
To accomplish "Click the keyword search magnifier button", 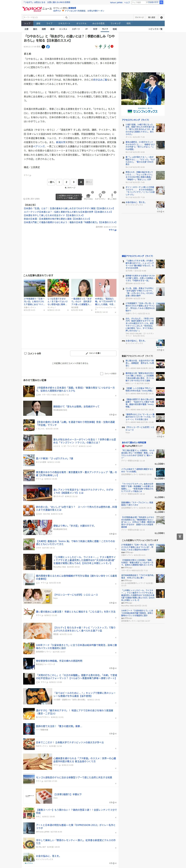I will click(x=66, y=18).
